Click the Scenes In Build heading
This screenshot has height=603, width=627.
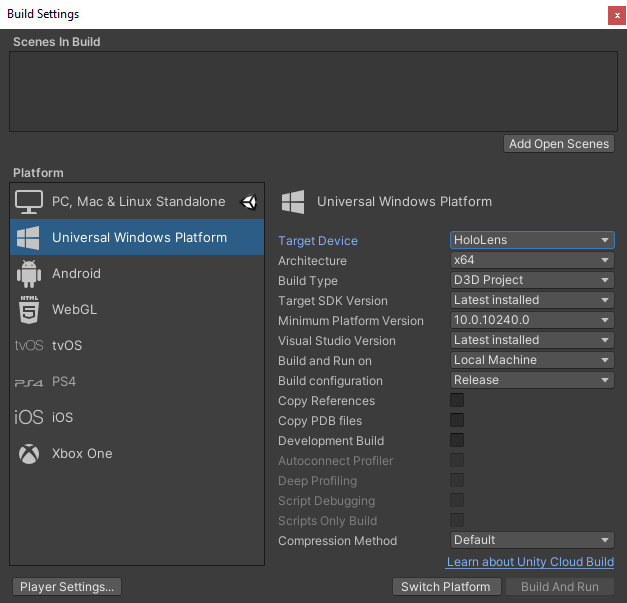point(57,42)
